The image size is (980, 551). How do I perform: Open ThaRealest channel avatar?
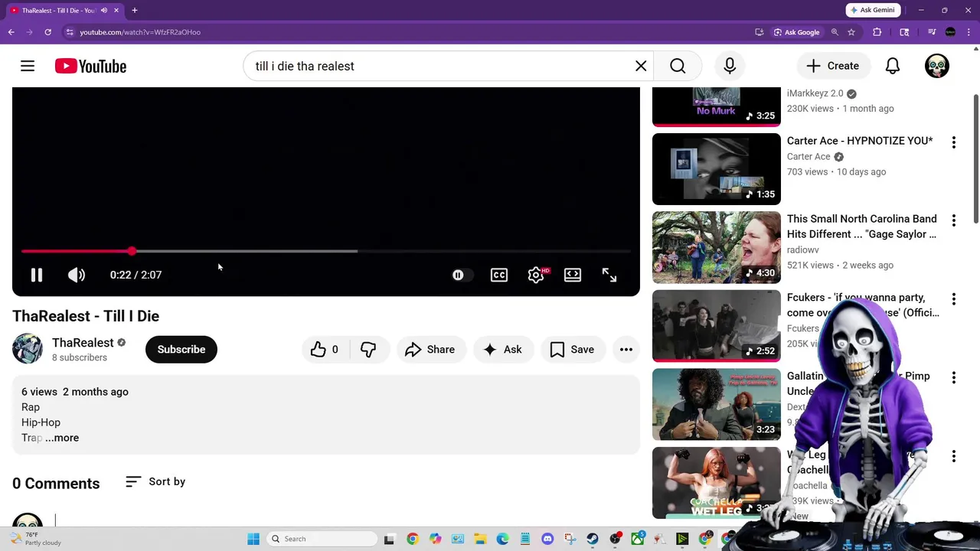(x=28, y=349)
